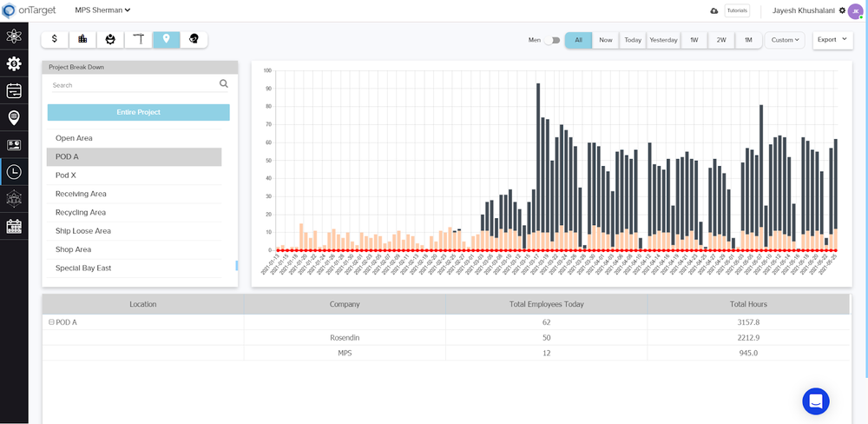
Task: Open settings gear next to user name
Action: [x=842, y=10]
